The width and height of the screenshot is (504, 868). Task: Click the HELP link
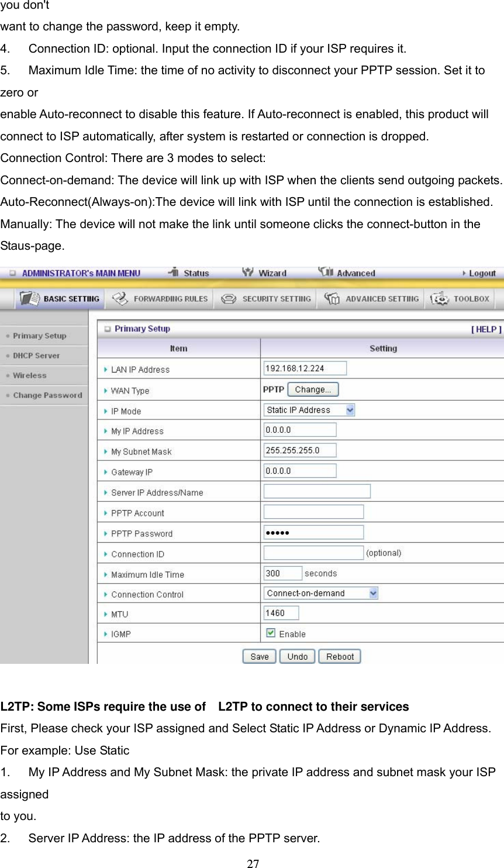click(486, 329)
